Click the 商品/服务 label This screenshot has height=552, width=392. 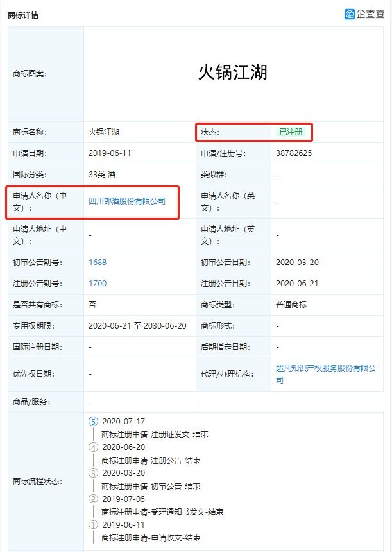(31, 402)
